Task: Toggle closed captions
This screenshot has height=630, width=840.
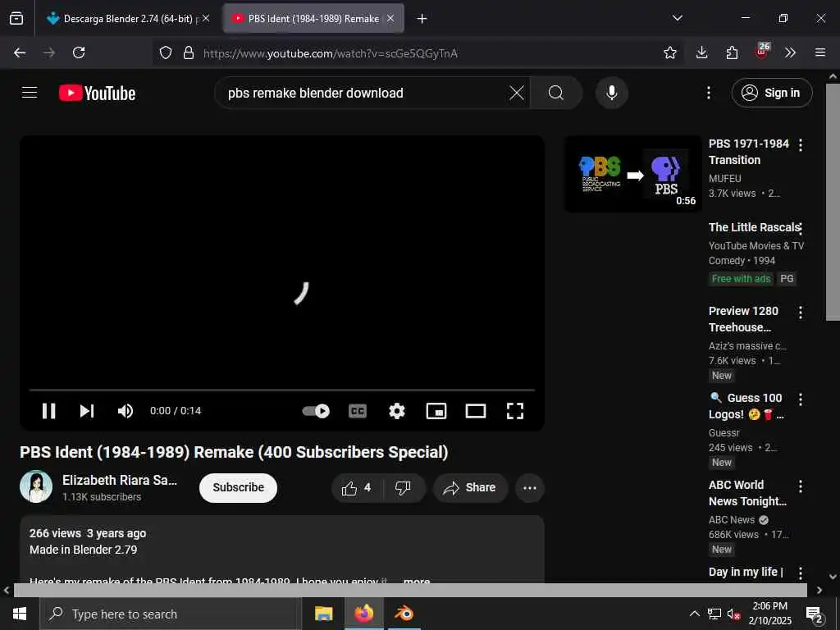Action: pyautogui.click(x=358, y=411)
